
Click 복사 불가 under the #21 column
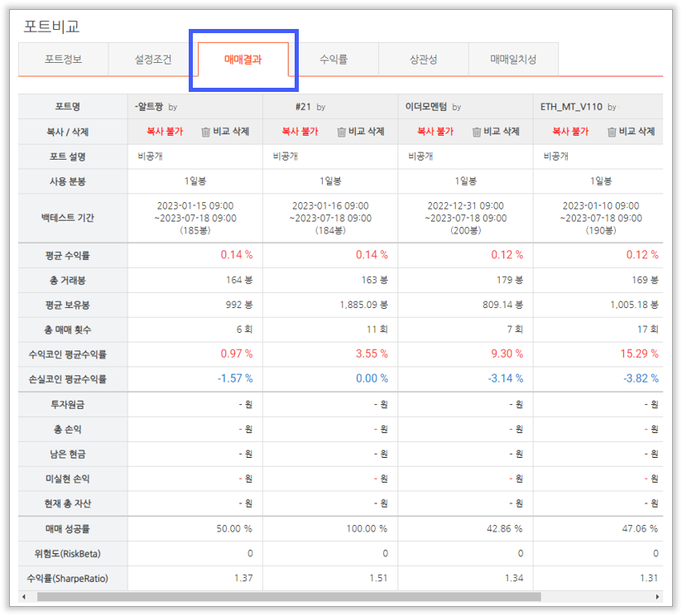[300, 132]
